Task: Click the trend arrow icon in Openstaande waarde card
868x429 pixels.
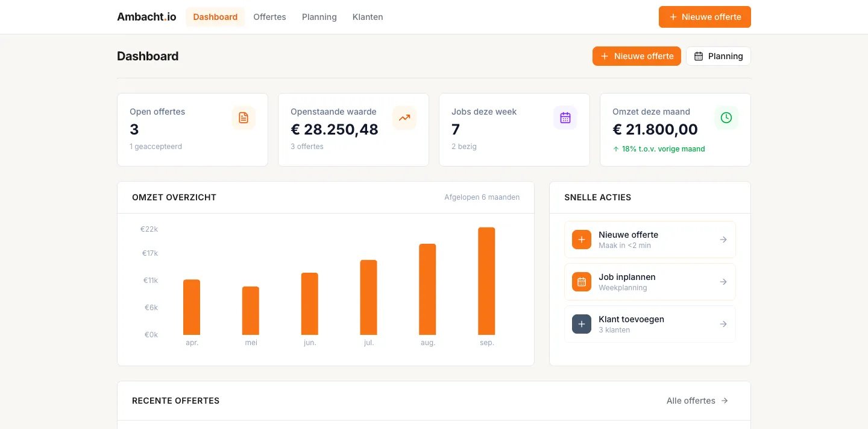Action: point(404,118)
